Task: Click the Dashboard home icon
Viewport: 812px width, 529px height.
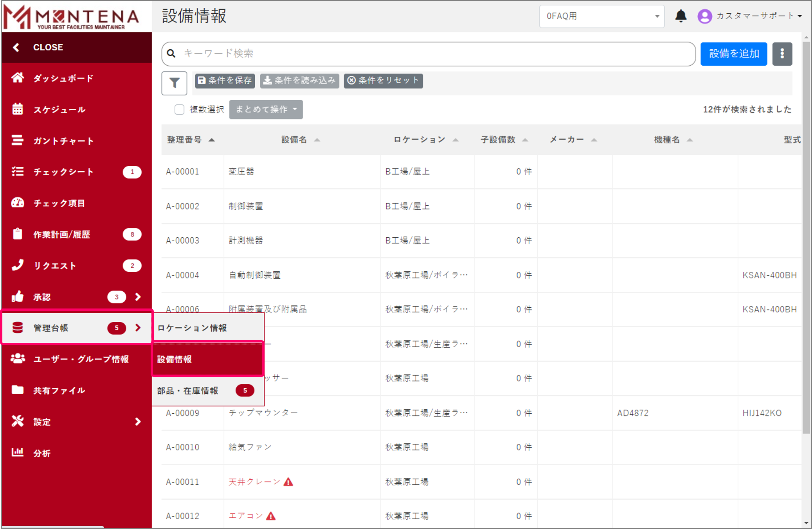Action: (18, 78)
